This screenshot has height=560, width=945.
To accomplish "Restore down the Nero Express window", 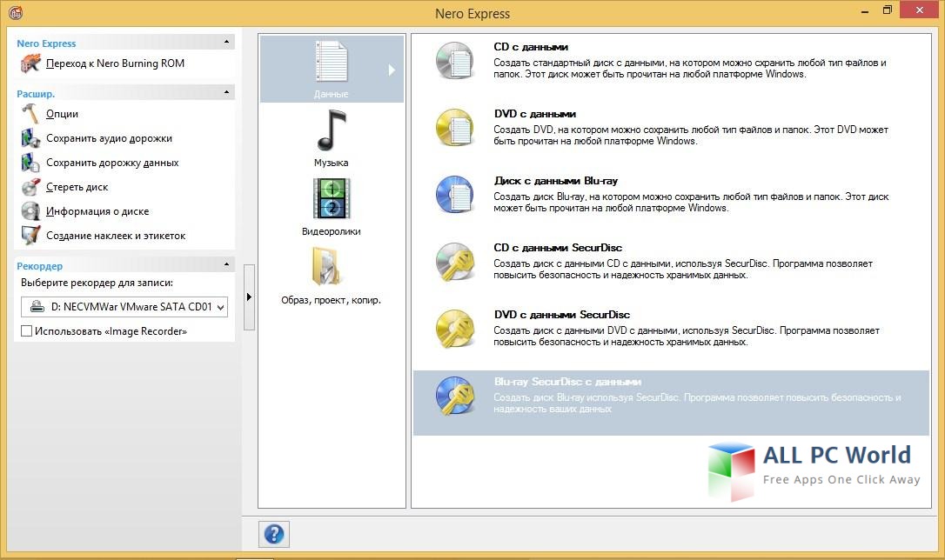I will [x=888, y=10].
